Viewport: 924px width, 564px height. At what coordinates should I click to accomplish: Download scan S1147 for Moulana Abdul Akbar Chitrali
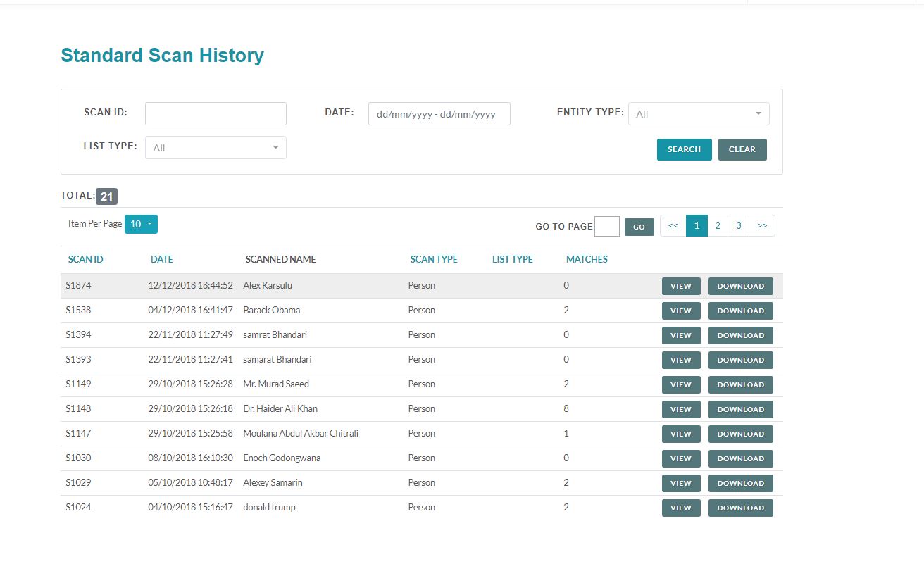pos(740,434)
